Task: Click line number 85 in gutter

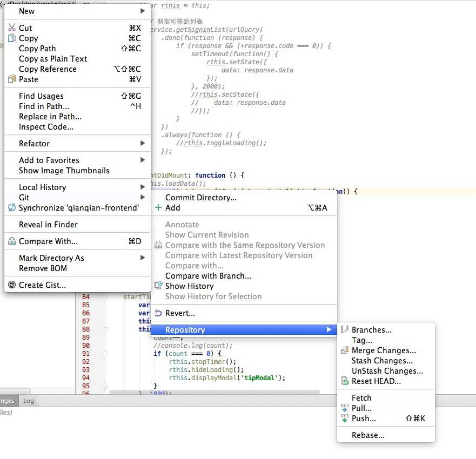Action: 86,305
